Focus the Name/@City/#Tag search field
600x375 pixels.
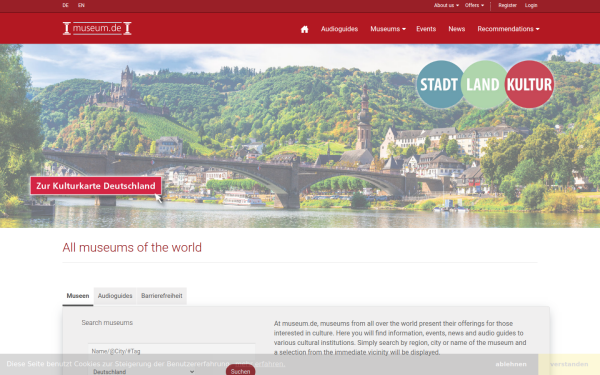click(x=171, y=351)
